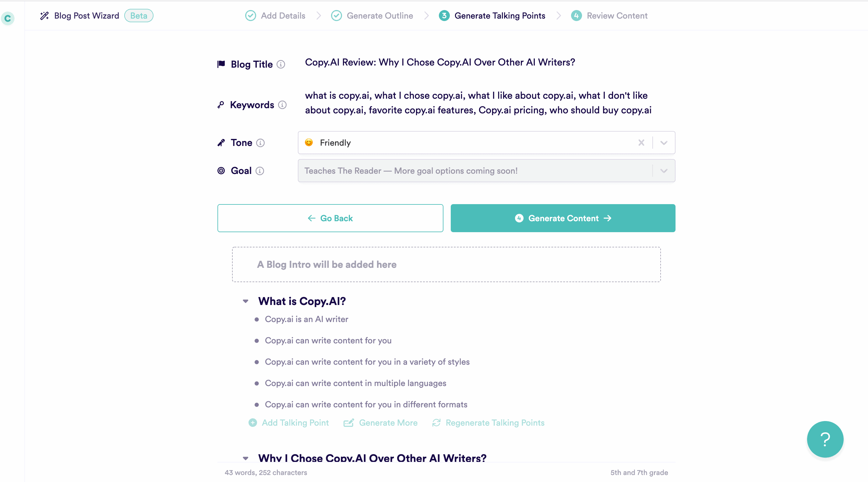
Task: Click the Generate Content button
Action: pos(563,218)
